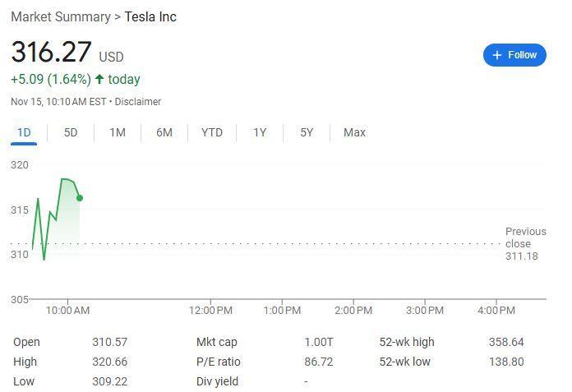Show the 6M chart range
This screenshot has width=572, height=392.
(x=164, y=132)
